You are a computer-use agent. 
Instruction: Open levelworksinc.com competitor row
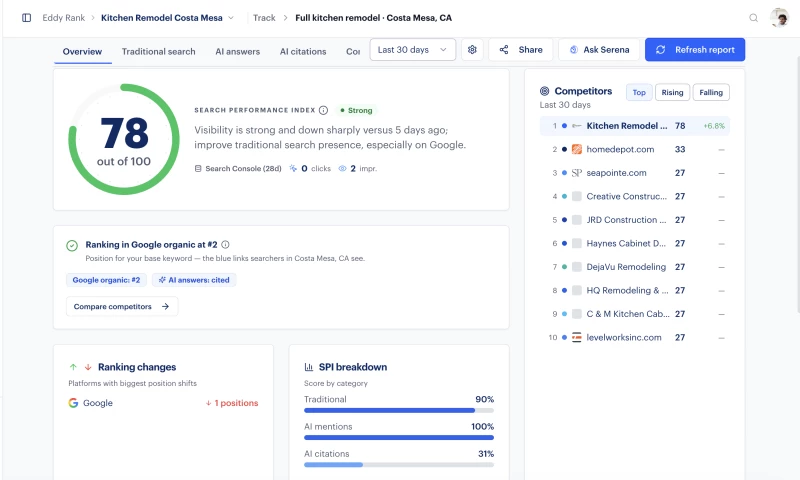635,337
